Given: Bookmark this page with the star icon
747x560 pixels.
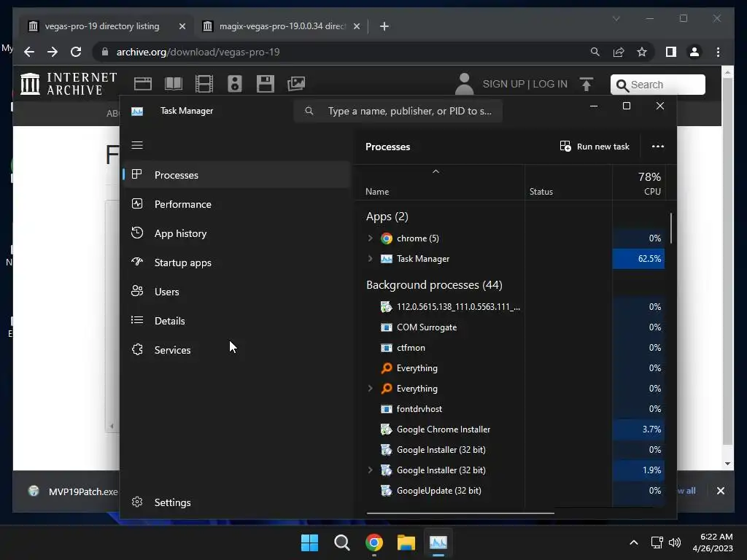Looking at the screenshot, I should 642,52.
